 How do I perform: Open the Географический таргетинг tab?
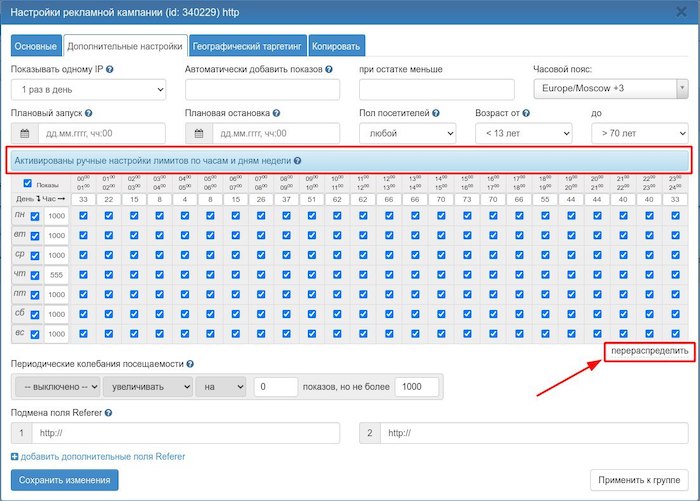point(248,46)
